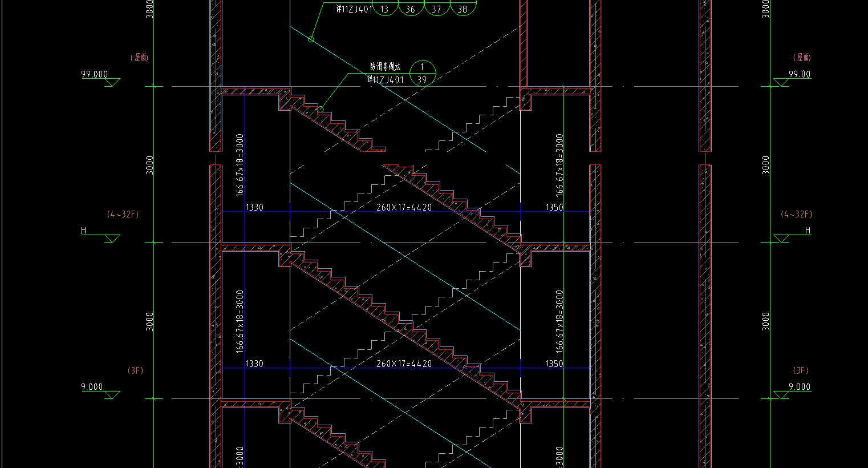
Task: Click the right '(屋面)' roof label
Action: 802,58
